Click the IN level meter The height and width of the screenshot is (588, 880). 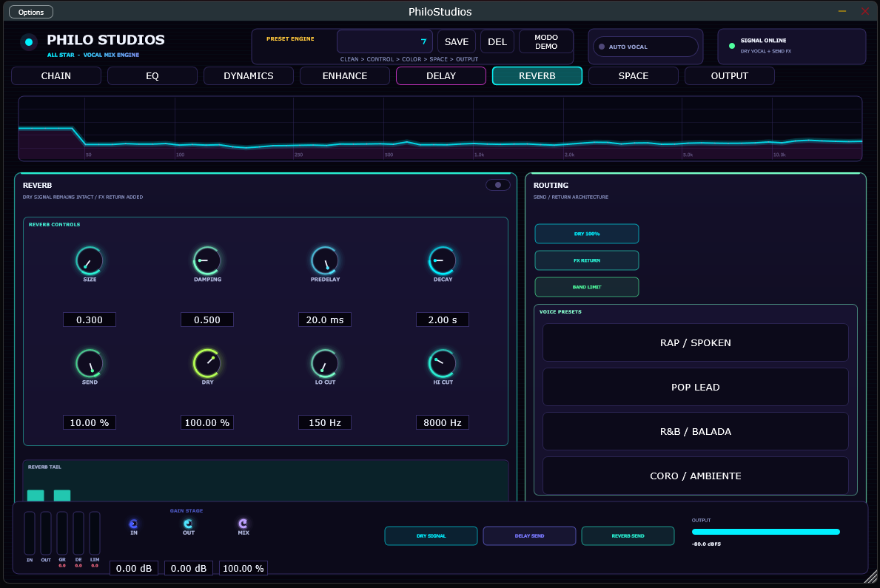click(x=29, y=533)
